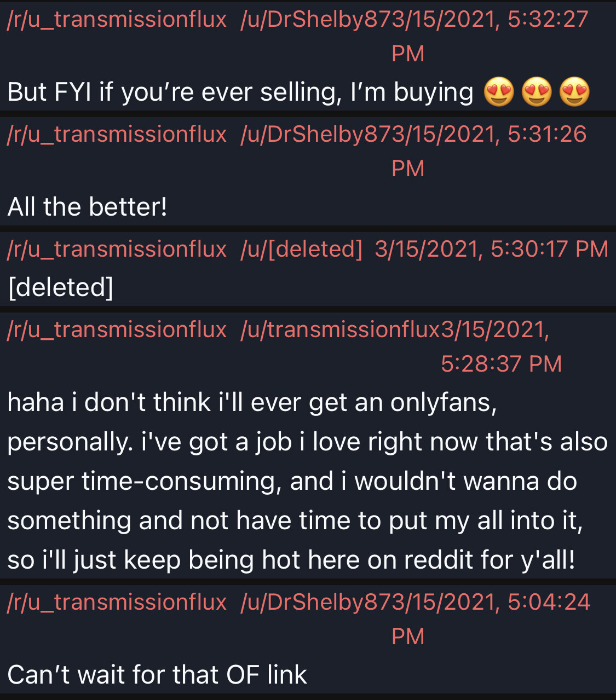Open the subreddit link above "All the better!"

click(x=117, y=135)
